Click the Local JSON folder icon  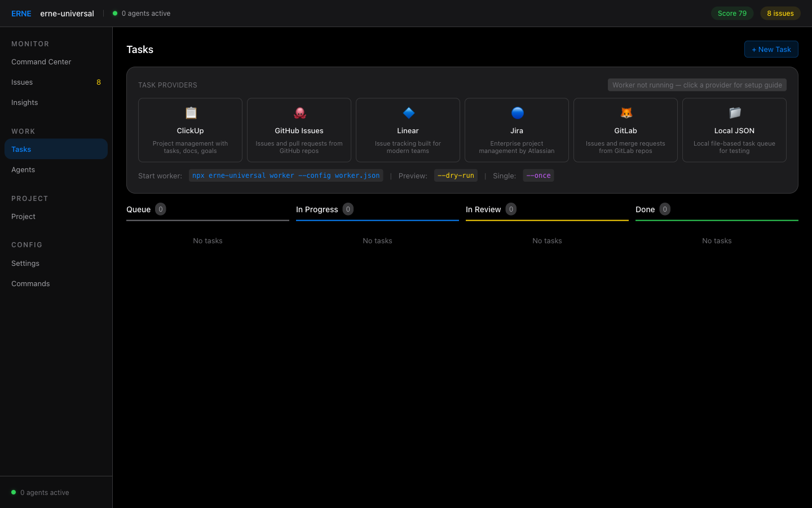pos(735,113)
